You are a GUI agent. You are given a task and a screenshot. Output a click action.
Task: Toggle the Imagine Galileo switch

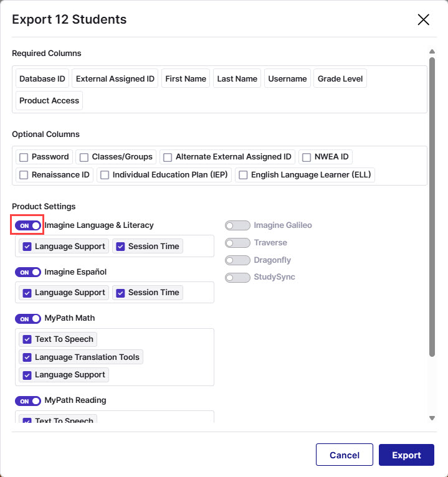click(x=237, y=225)
